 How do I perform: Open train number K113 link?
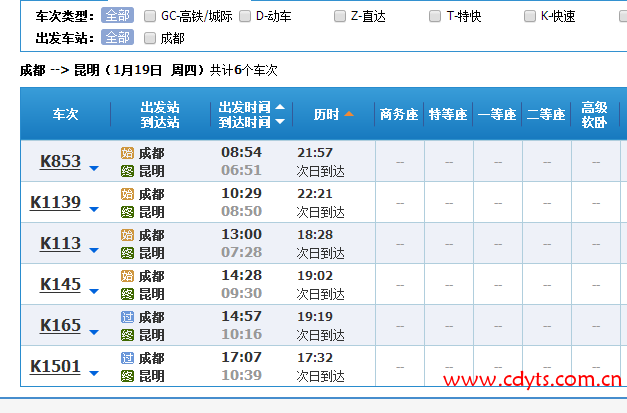pyautogui.click(x=60, y=243)
